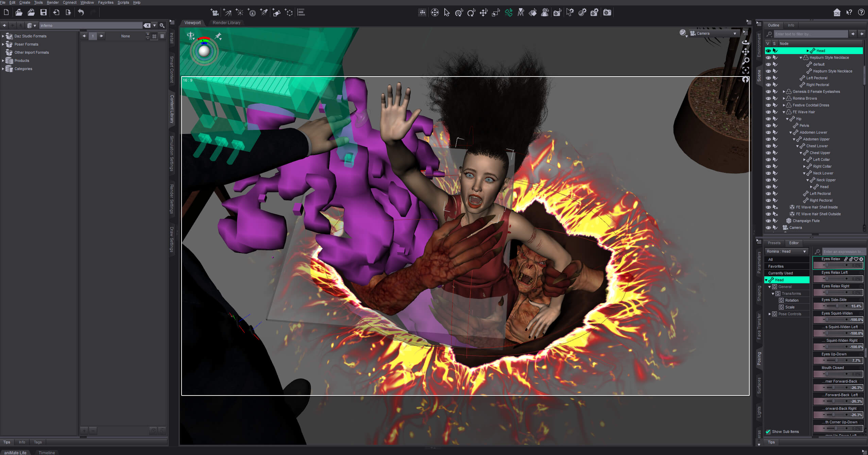The height and width of the screenshot is (455, 868).
Task: Activate the ActivePose bone tool
Action: point(508,13)
